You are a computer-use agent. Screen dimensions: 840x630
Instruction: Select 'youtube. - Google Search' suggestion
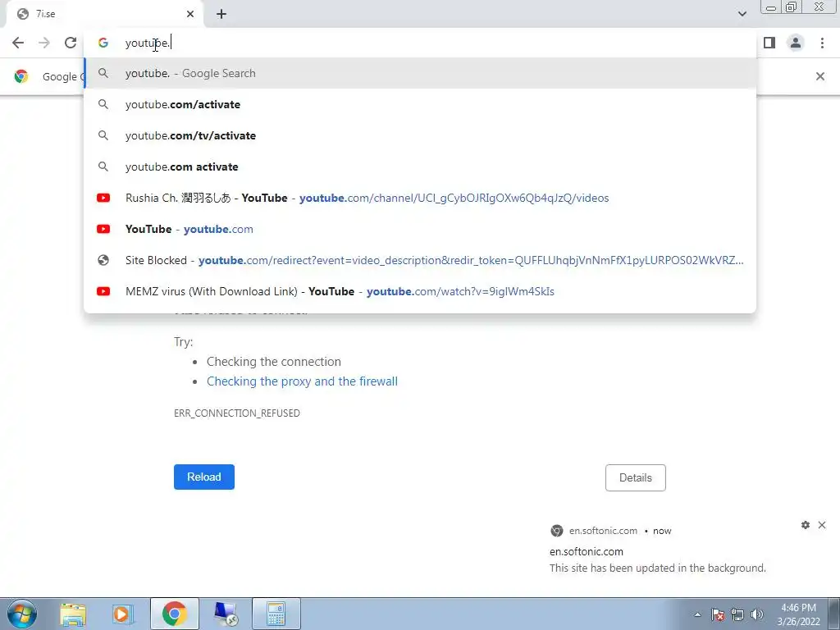pyautogui.click(x=420, y=73)
